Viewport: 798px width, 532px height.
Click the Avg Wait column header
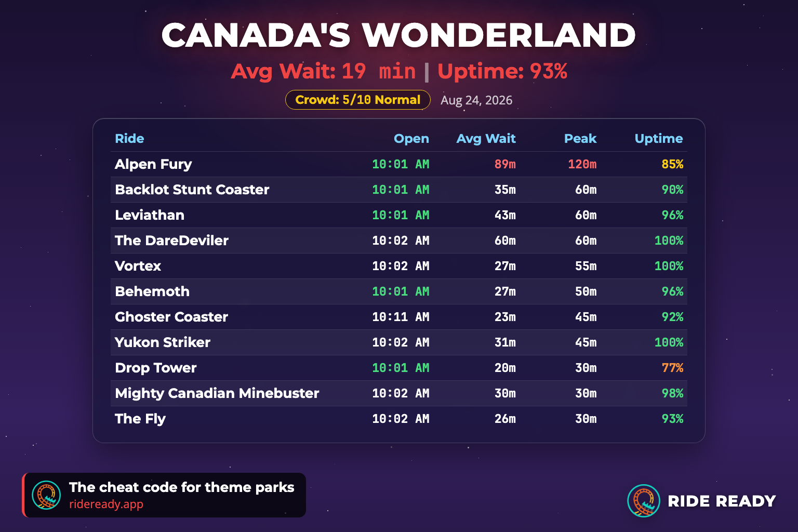[x=486, y=139]
